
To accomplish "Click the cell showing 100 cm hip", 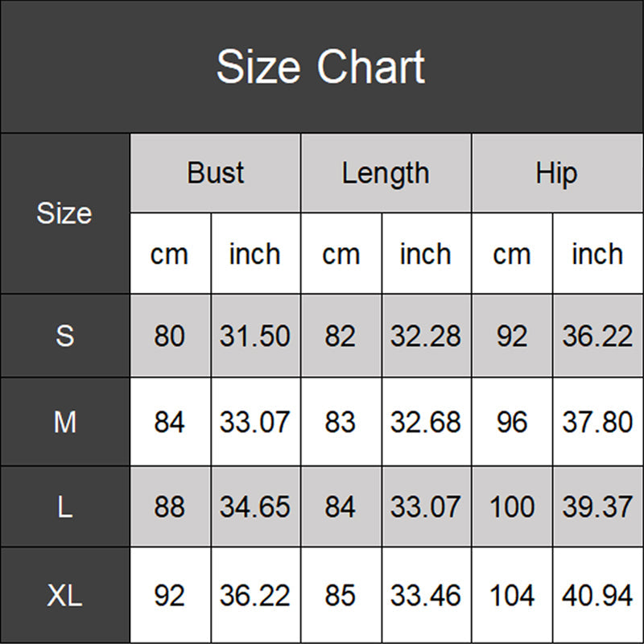I will (x=511, y=507).
